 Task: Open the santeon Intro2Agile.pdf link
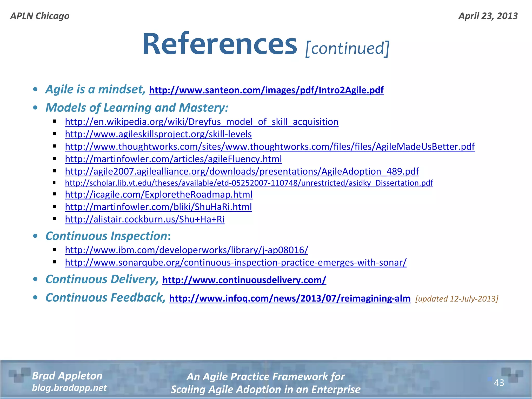[x=266, y=90]
